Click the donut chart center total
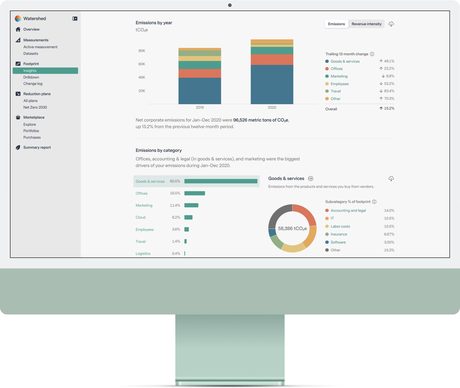This screenshot has height=388, width=460. (292, 228)
